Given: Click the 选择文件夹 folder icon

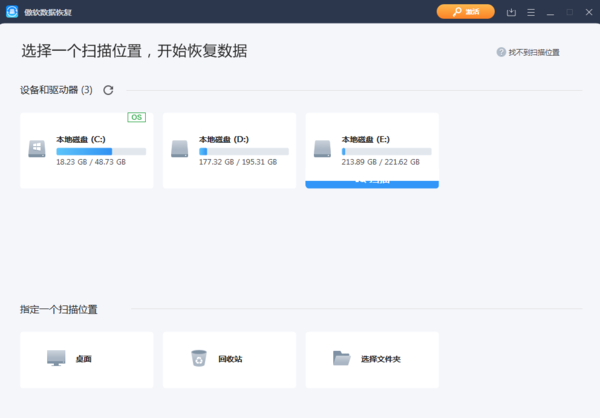Looking at the screenshot, I should coord(342,358).
